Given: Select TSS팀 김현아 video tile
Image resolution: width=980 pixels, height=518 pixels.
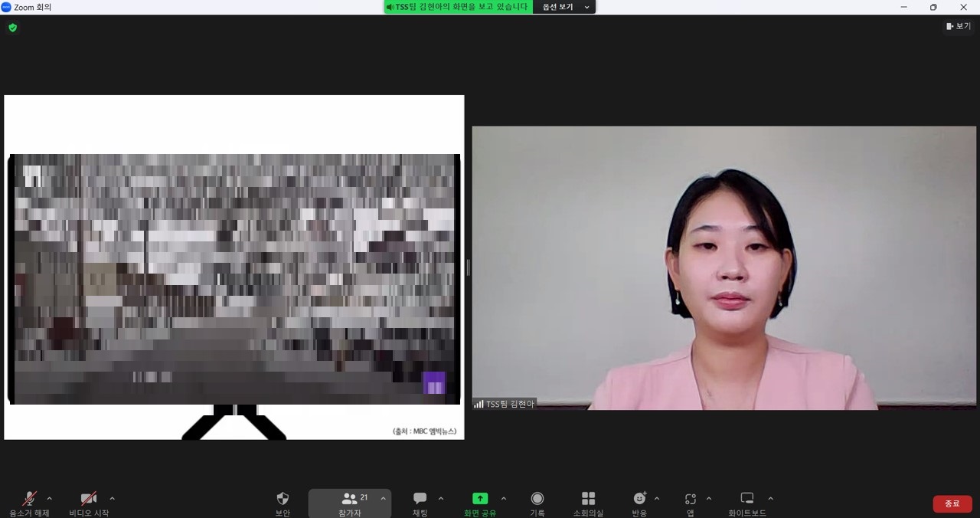Looking at the screenshot, I should [724, 268].
